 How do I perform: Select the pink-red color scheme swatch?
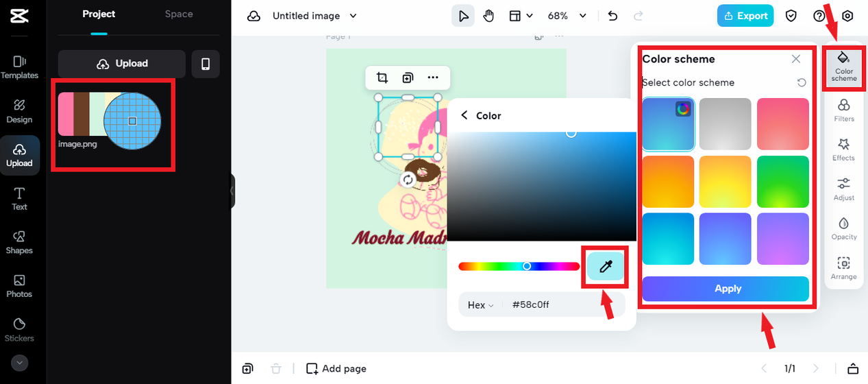click(x=783, y=124)
